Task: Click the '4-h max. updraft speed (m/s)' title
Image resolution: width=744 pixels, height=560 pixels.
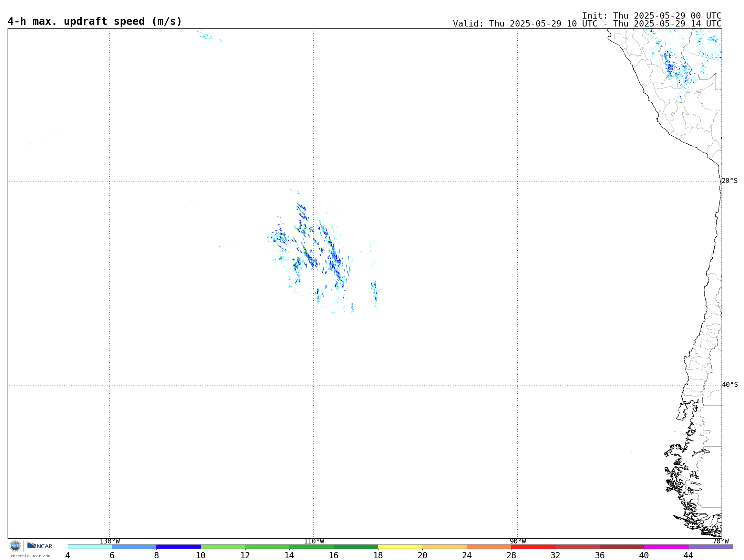Action: point(95,21)
